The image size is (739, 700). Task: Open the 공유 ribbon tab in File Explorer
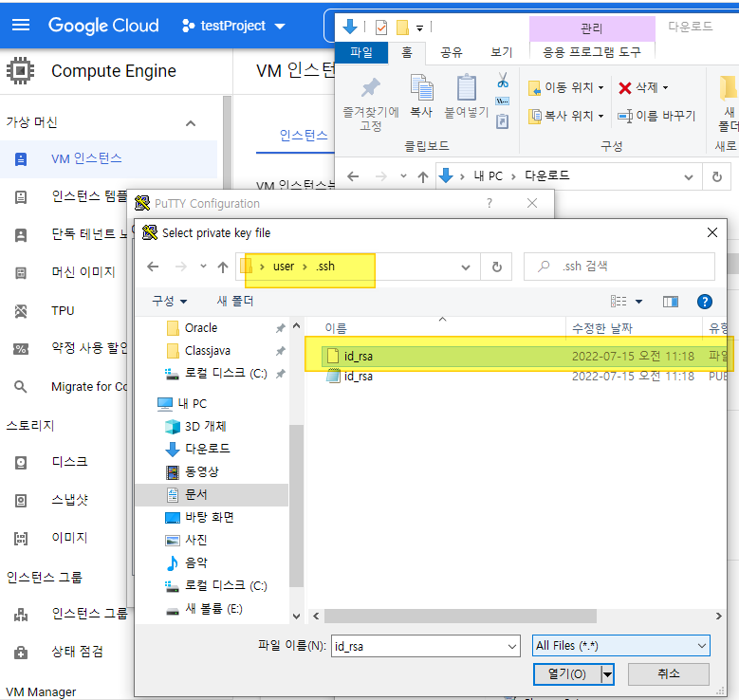pos(451,52)
